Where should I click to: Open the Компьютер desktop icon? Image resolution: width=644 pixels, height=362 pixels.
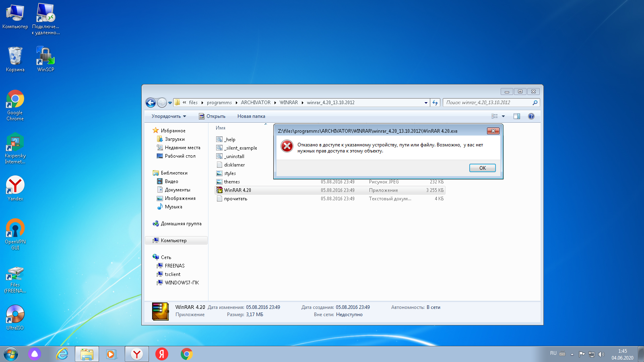coord(15,16)
